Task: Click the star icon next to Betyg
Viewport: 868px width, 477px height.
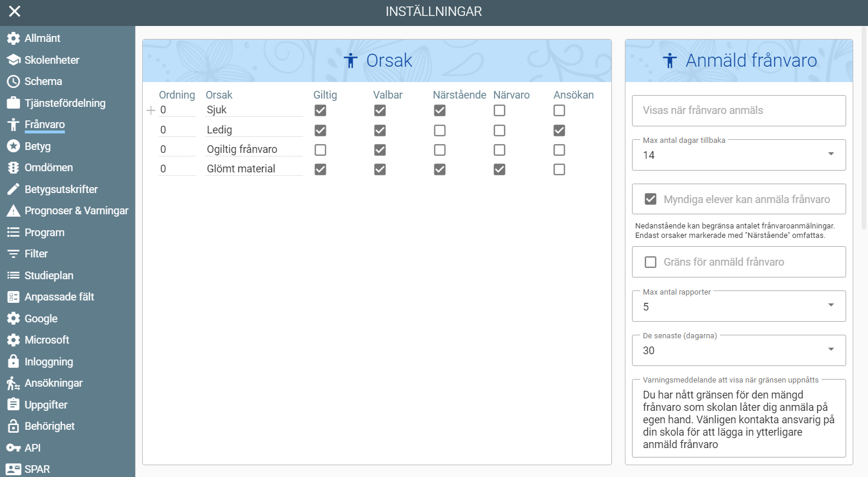Action: coord(14,146)
